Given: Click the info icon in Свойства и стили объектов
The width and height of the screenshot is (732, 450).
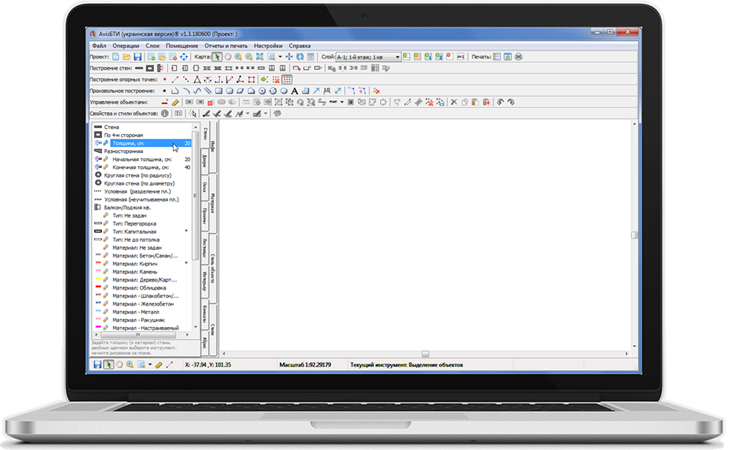Looking at the screenshot, I should pyautogui.click(x=166, y=114).
